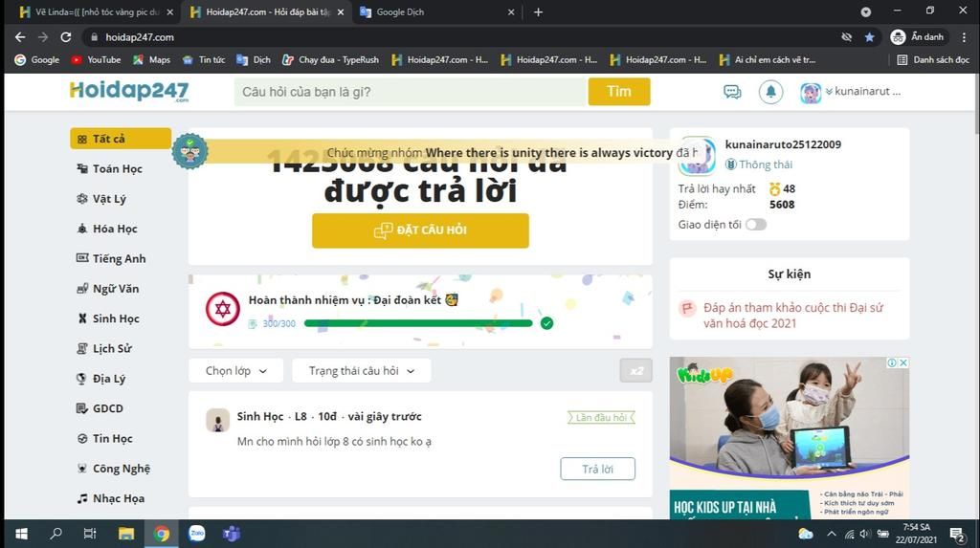980x548 pixels.
Task: Click the Nhạc Họa music note icon
Action: click(x=82, y=498)
